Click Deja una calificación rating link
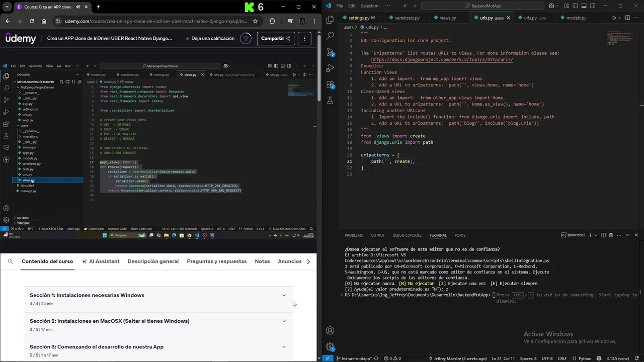This screenshot has height=362, width=644. pyautogui.click(x=210, y=38)
